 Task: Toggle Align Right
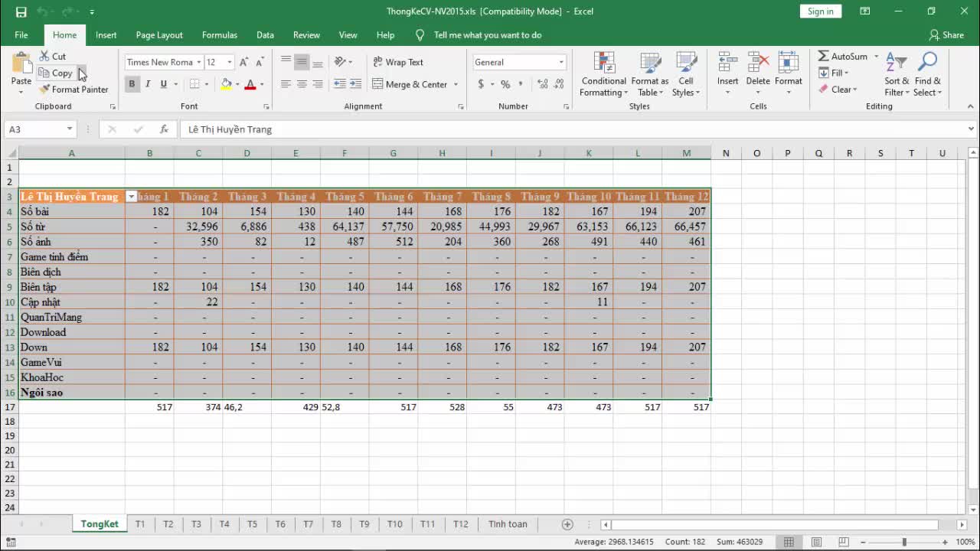click(318, 84)
